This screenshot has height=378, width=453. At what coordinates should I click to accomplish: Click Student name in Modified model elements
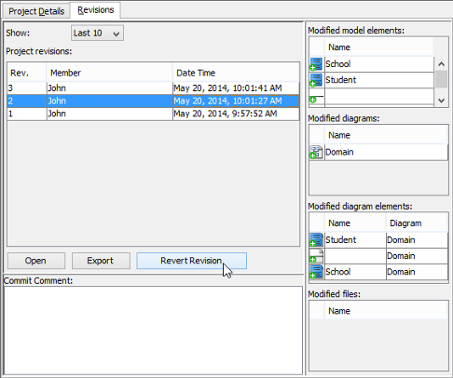pyautogui.click(x=341, y=80)
